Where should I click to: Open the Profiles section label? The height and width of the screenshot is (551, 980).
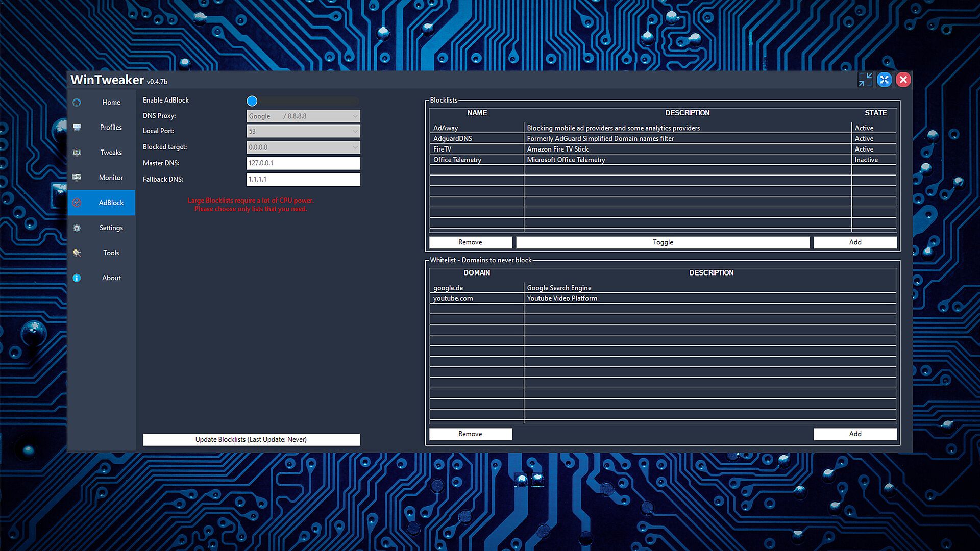coord(111,127)
